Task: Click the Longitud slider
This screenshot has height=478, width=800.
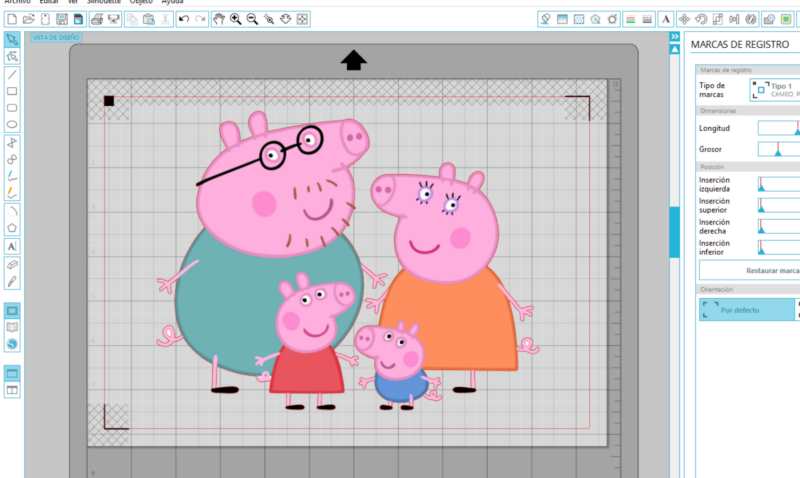Action: click(779, 129)
